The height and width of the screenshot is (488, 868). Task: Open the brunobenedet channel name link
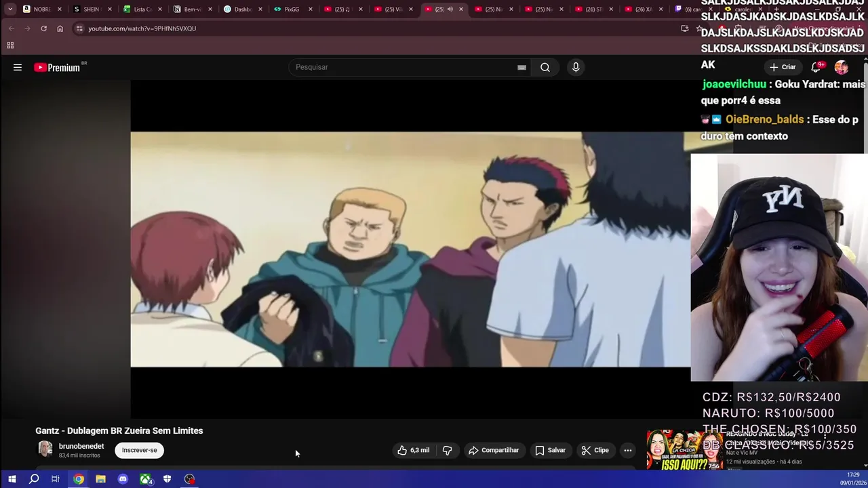pos(81,447)
